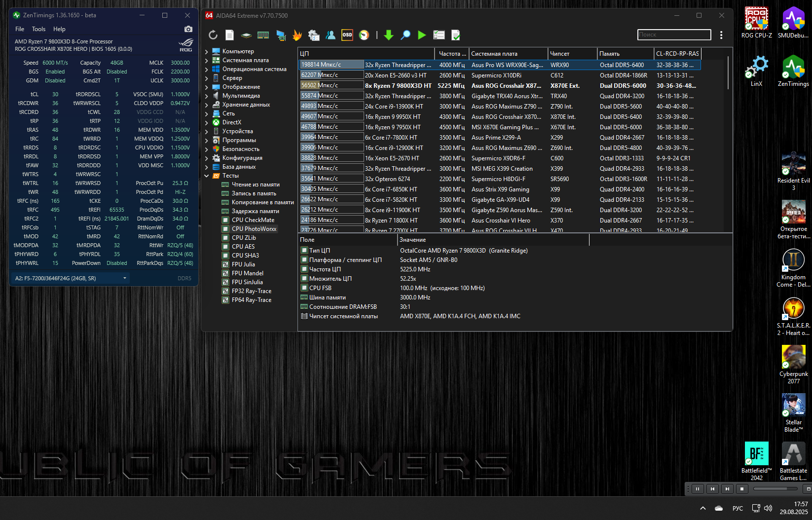Open the monitor diagnostics toolbar icon

pyautogui.click(x=281, y=35)
